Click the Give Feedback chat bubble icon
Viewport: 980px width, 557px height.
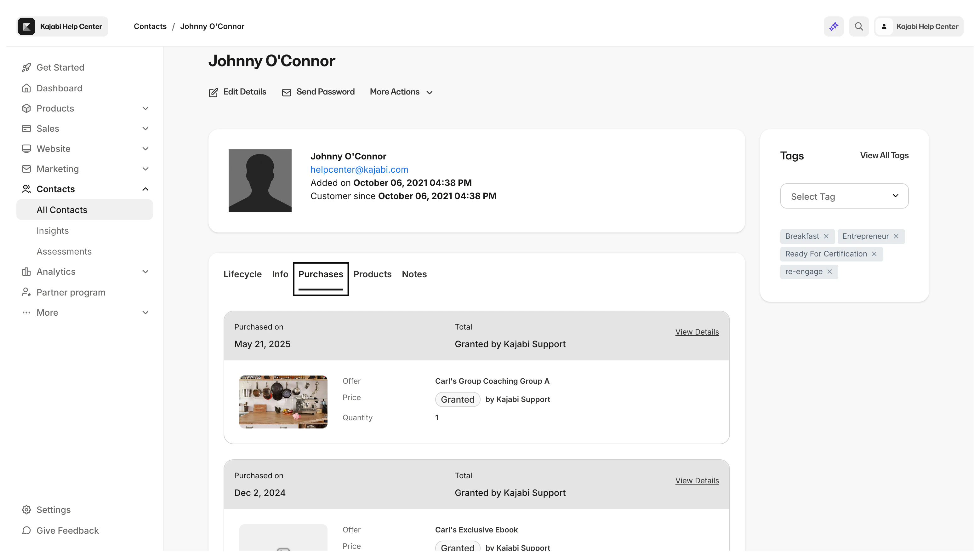point(26,530)
